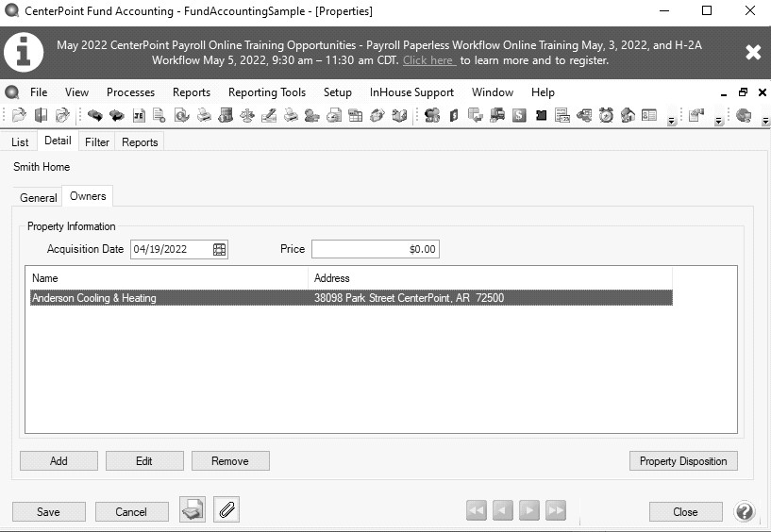Open the Window menu
Viewport: 771px width, 532px height.
tap(493, 92)
